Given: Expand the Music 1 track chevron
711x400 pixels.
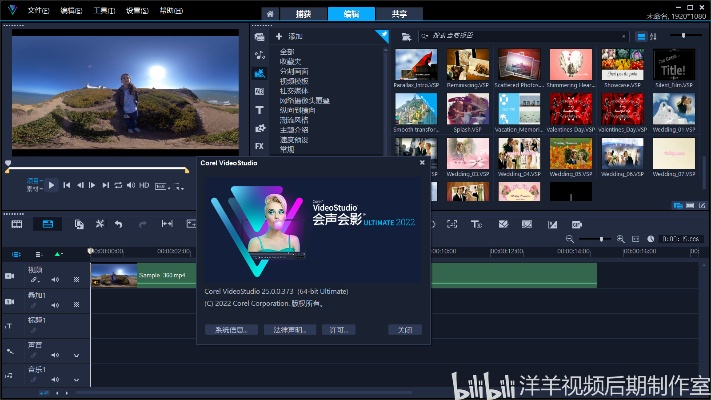Looking at the screenshot, I should 75,378.
